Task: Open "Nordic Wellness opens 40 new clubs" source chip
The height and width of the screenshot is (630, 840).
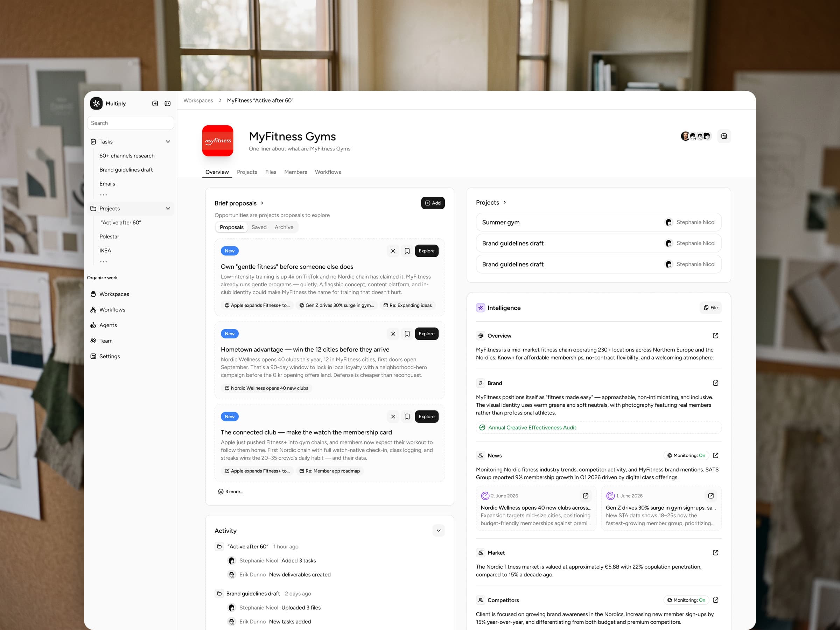Action: (x=266, y=388)
